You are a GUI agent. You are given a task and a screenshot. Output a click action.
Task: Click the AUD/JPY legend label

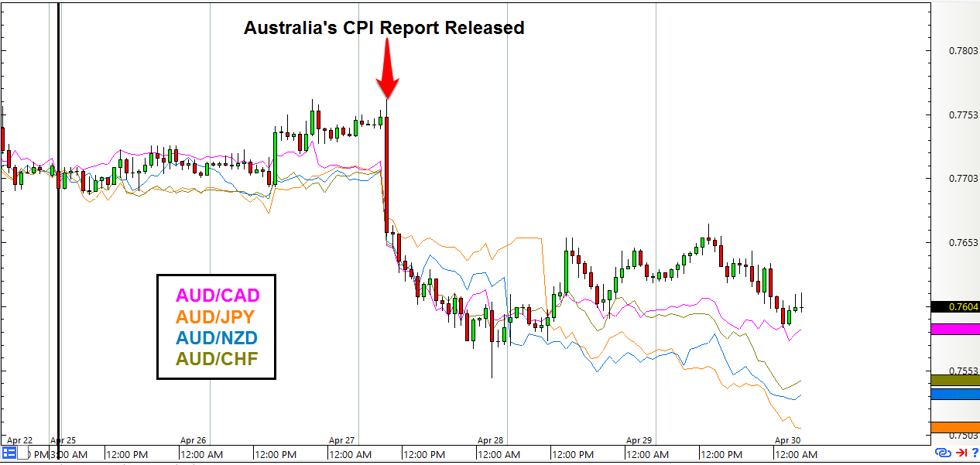coord(217,316)
